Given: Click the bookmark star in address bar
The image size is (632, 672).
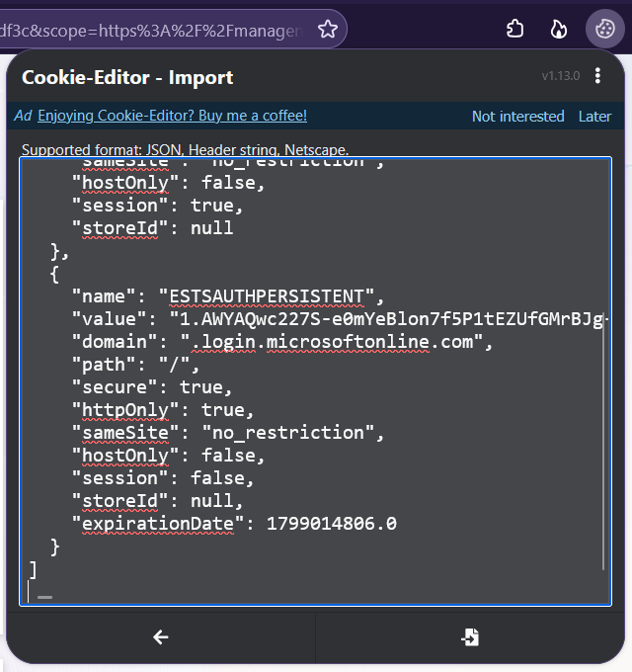Looking at the screenshot, I should click(x=328, y=29).
